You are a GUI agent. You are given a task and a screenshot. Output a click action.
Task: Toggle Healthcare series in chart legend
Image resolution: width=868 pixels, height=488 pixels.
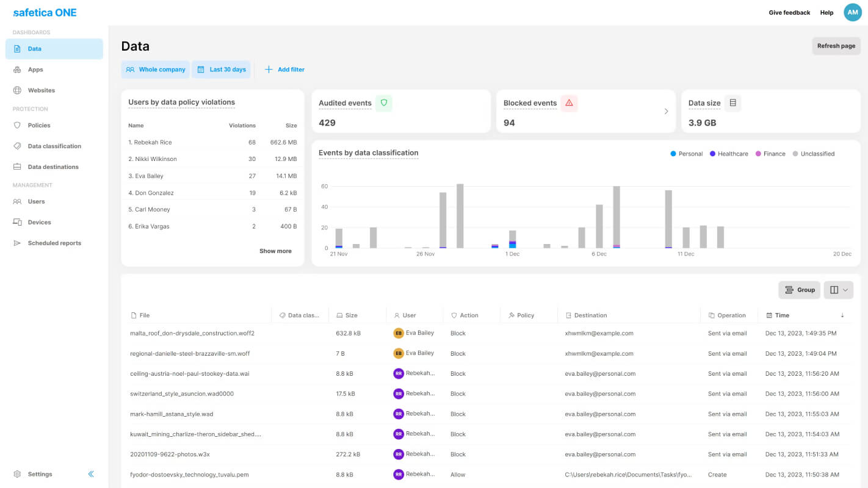pos(729,154)
